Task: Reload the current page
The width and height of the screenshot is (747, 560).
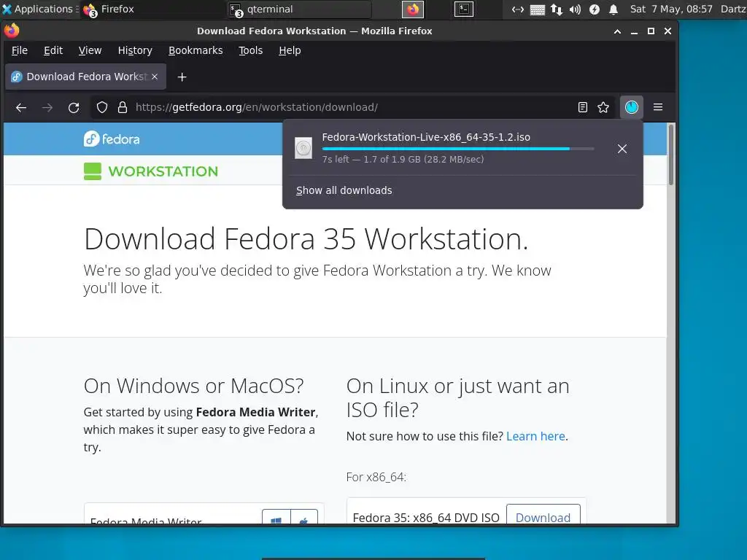Action: 74,108
